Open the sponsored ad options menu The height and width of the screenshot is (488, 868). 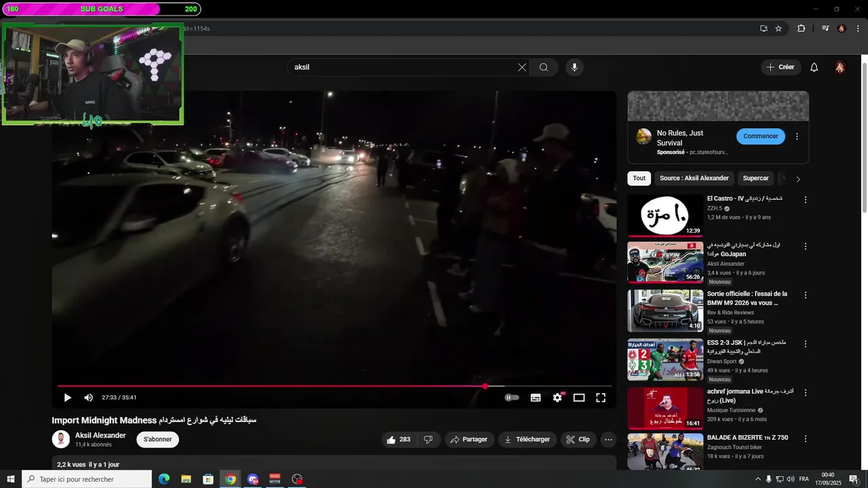coord(797,136)
